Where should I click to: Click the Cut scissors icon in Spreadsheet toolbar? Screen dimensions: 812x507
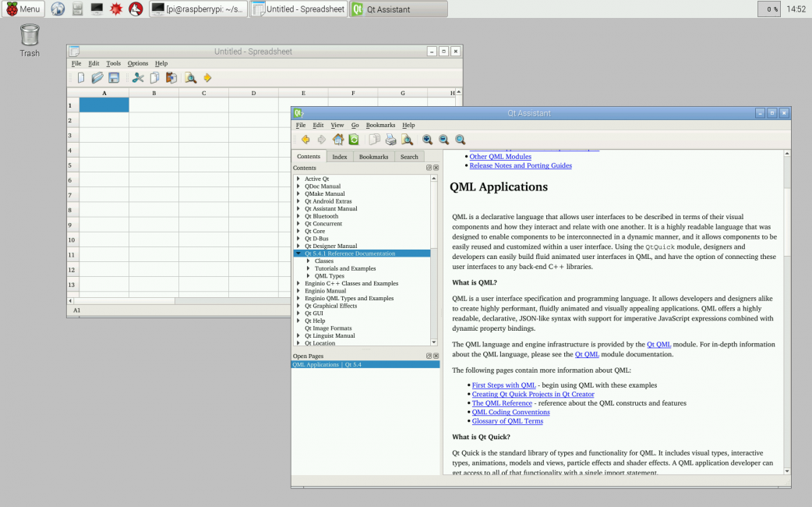point(138,78)
